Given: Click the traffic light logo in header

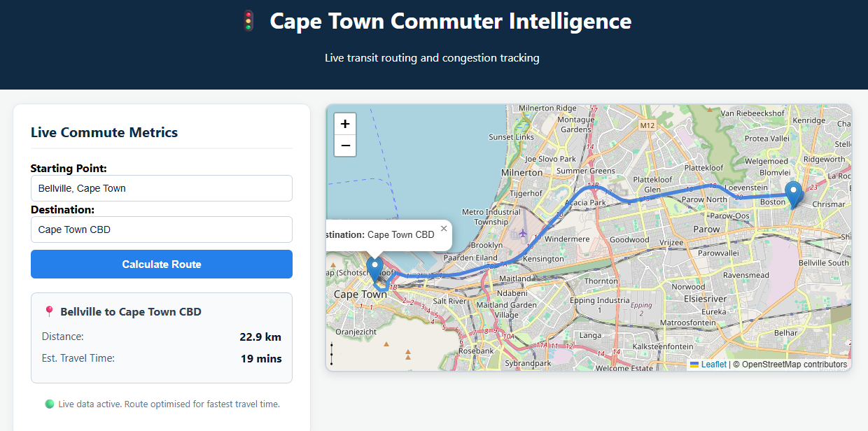Looking at the screenshot, I should point(247,21).
